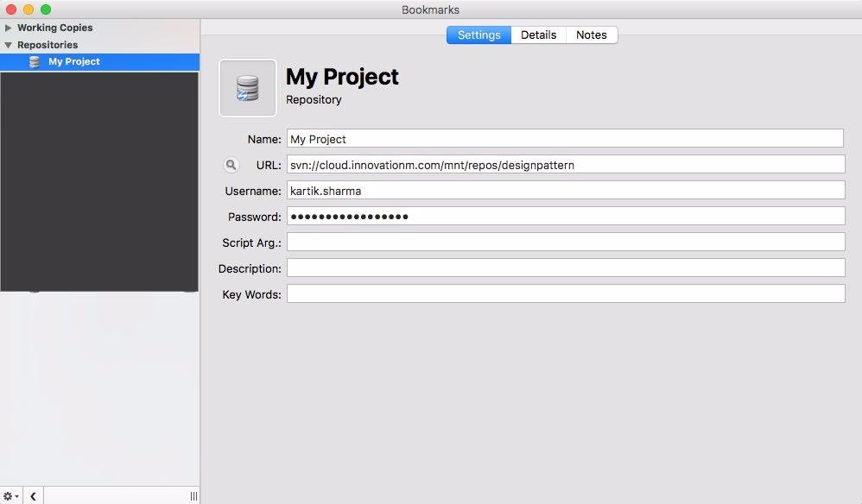Click the back chevron at sidebar bottom
Viewport: 862px width, 504px height.
tap(33, 496)
